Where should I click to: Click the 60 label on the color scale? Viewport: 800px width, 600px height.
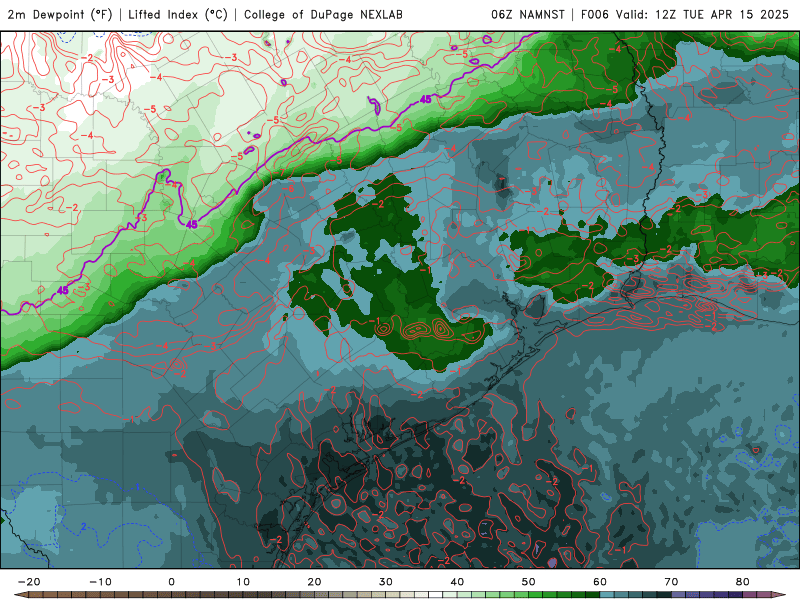600,582
